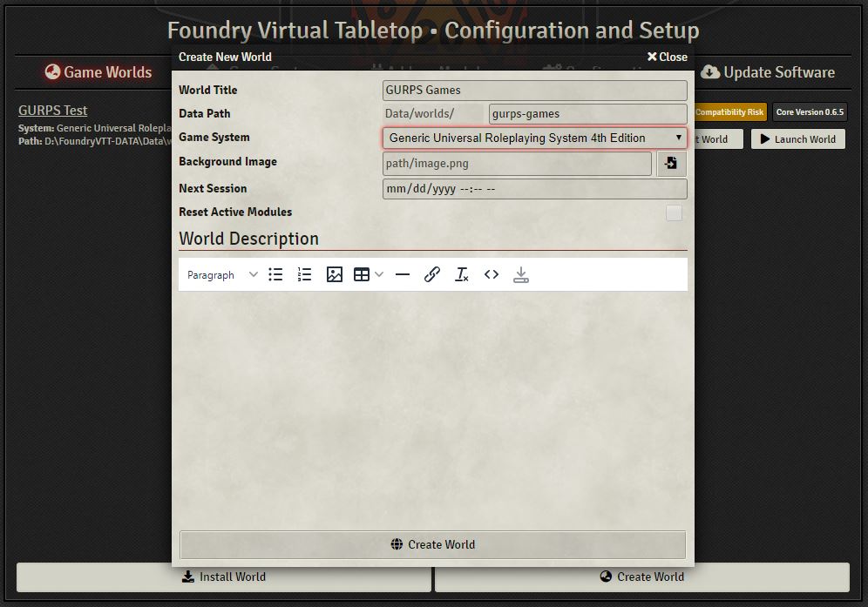This screenshot has height=607, width=868.
Task: Launch the GURPS Test world
Action: pos(798,139)
